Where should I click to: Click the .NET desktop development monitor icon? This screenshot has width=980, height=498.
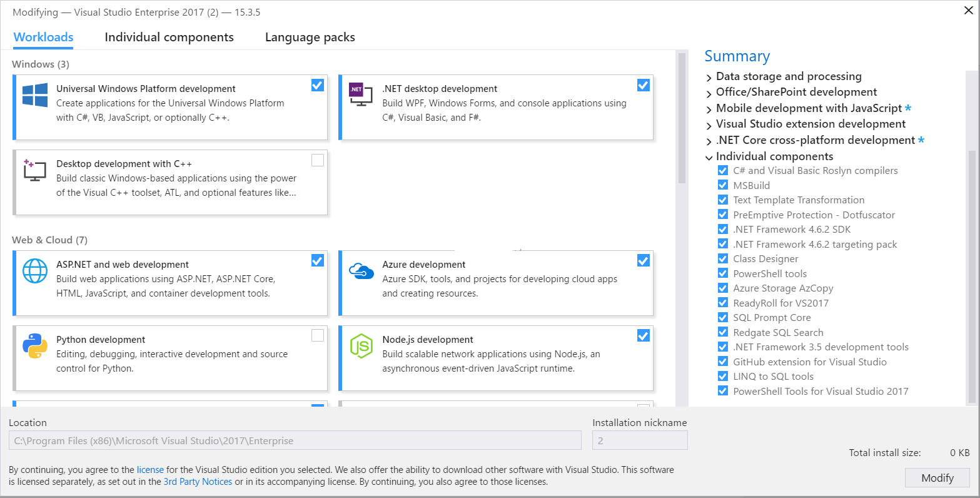360,94
